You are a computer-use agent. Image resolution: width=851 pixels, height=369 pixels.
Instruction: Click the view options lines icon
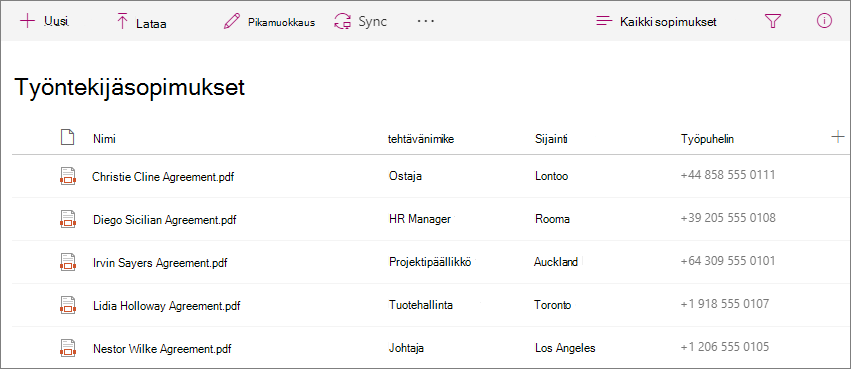pyautogui.click(x=604, y=22)
